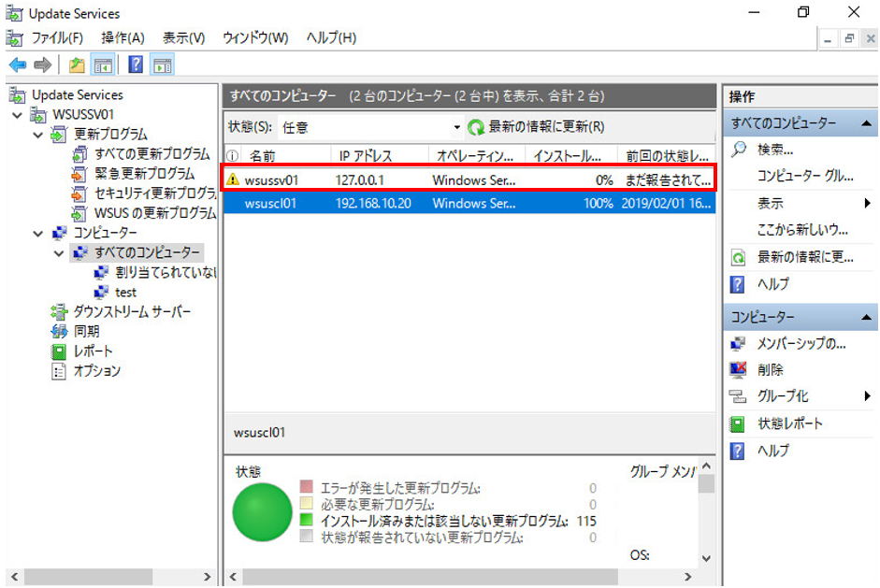Viewport: 880px width, 588px height.
Task: Collapse the 更新プログラム tree branch
Action: (x=37, y=135)
